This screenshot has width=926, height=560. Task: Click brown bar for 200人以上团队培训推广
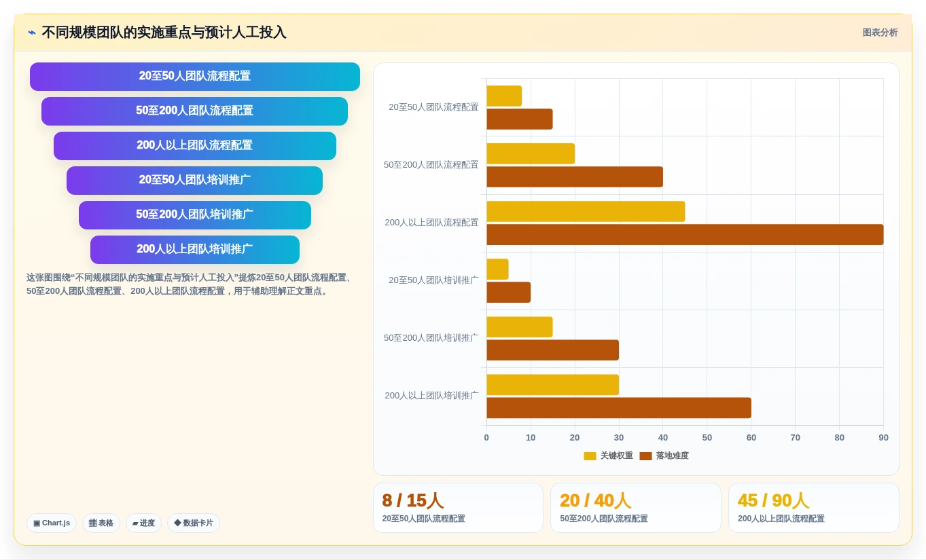pos(619,407)
